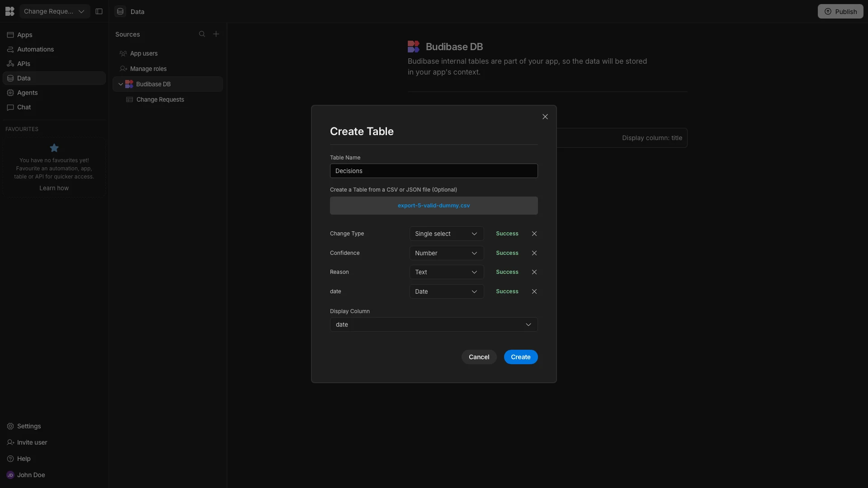The image size is (868, 488).
Task: Open Agents section
Action: [54, 93]
